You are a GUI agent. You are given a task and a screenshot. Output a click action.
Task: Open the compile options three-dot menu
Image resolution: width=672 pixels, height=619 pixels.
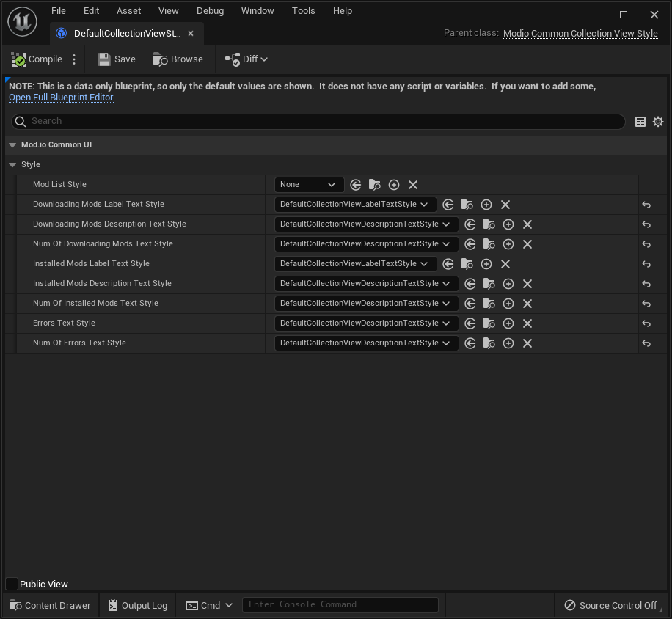point(74,59)
